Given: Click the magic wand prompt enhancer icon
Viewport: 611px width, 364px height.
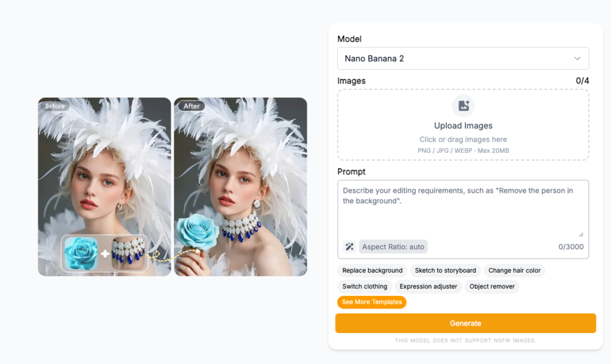Looking at the screenshot, I should point(350,246).
